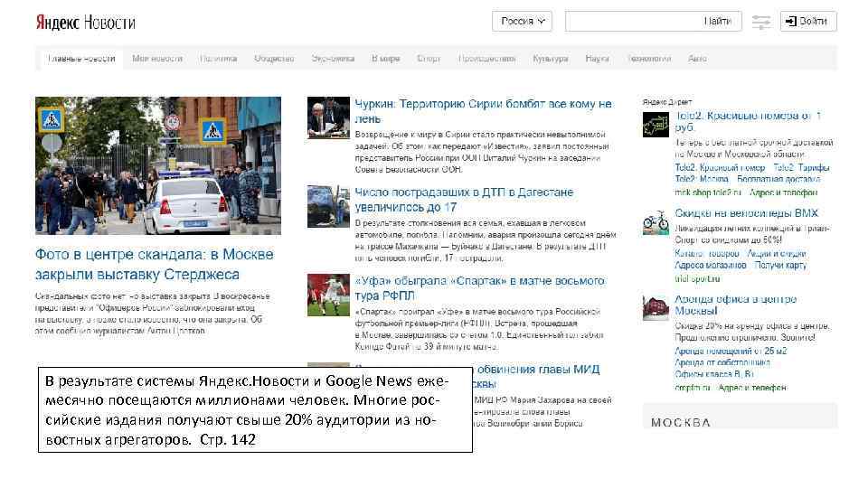Open the trial-sport.ru link
This screenshot has height=488, width=868.
click(697, 278)
